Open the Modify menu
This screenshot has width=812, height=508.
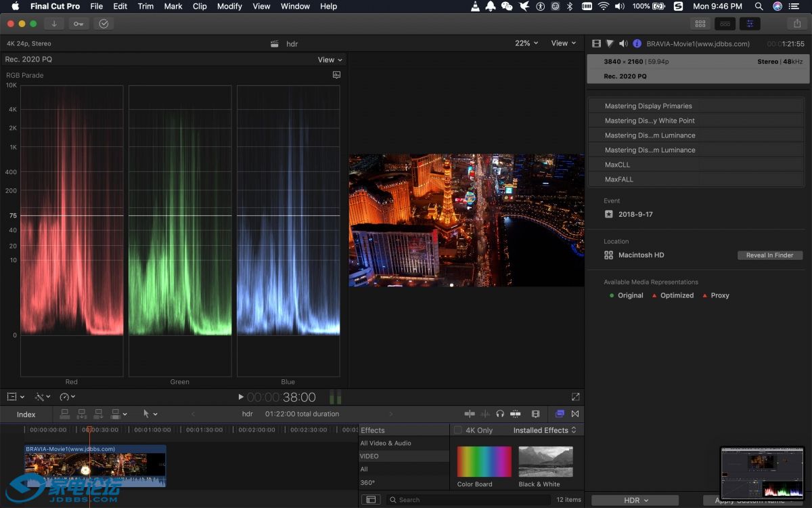click(229, 6)
